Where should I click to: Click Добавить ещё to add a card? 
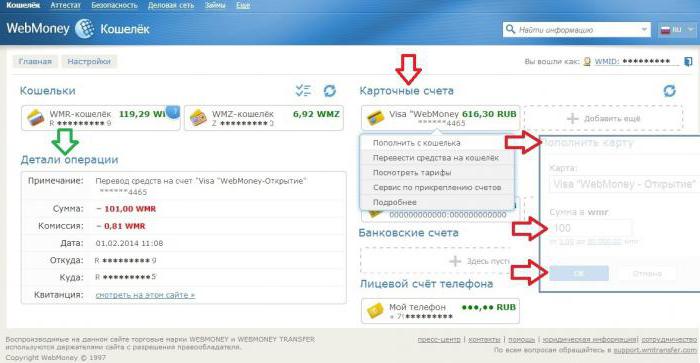[x=603, y=118]
